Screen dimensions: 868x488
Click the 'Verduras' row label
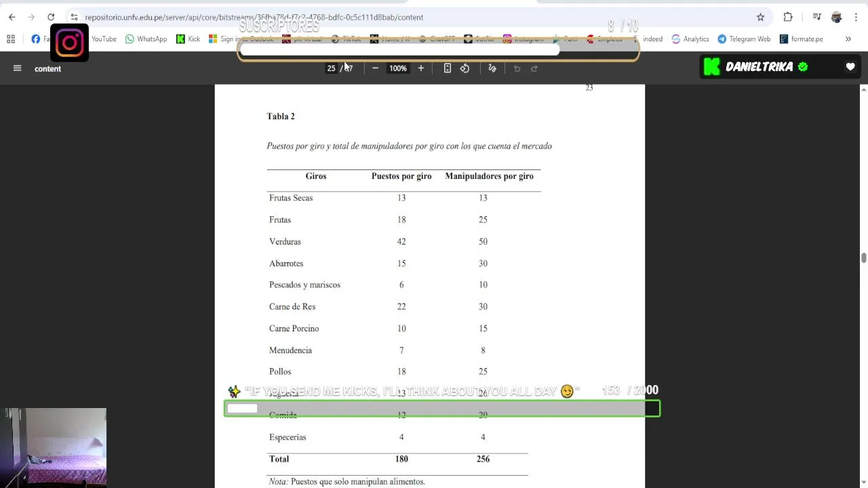[285, 241]
